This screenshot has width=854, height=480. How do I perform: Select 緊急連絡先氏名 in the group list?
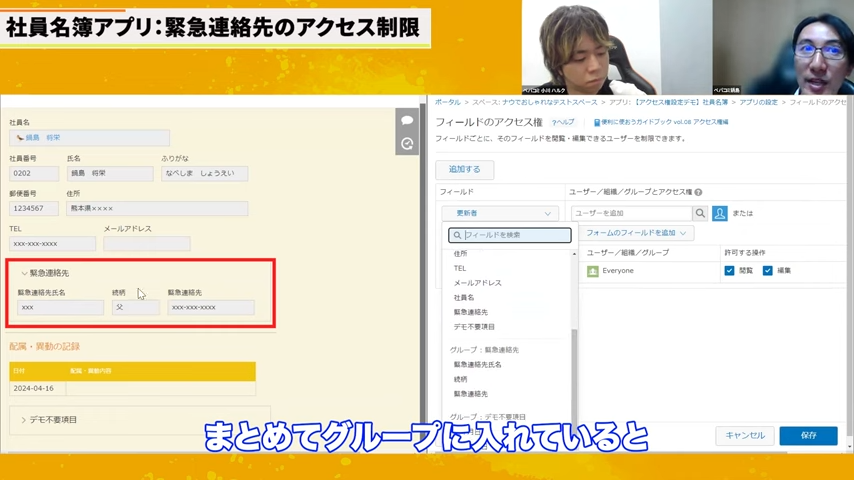coord(478,364)
